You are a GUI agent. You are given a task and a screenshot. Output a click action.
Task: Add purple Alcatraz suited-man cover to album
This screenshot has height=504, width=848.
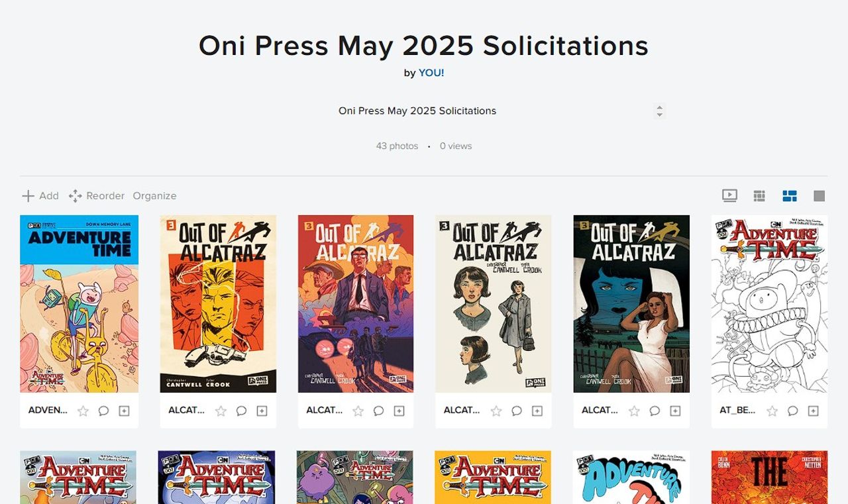pyautogui.click(x=399, y=411)
